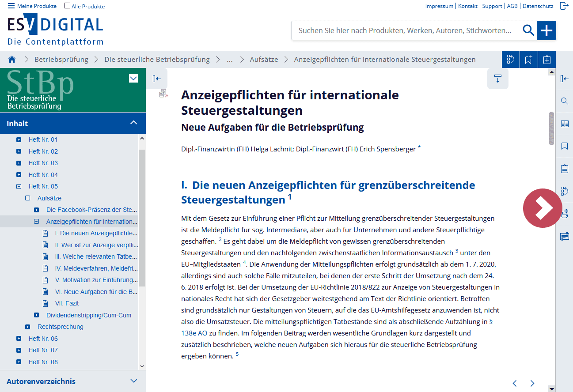
Task: Open history icon in right sidebar
Action: (564, 191)
